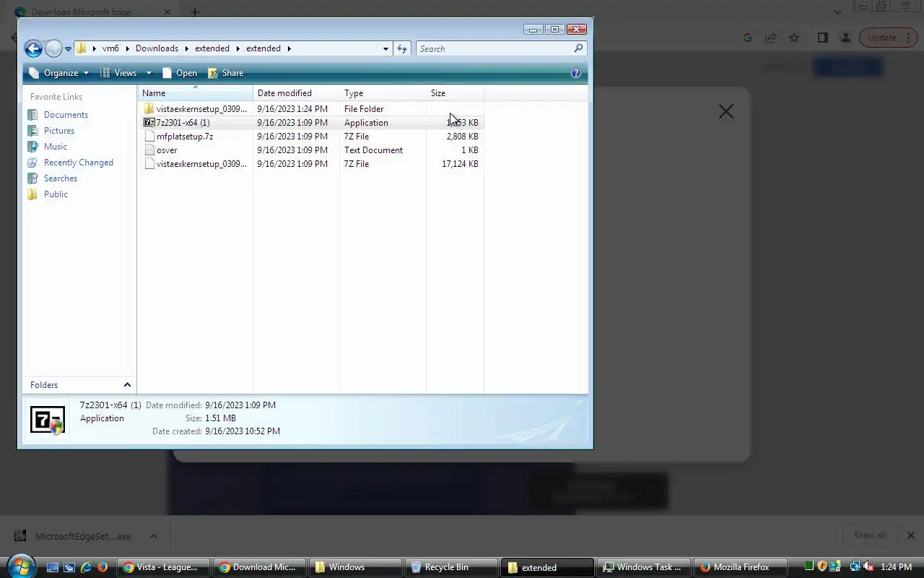
Task: Select the 17,124 KB vistaexkernsetup 7Z file
Action: [310, 164]
